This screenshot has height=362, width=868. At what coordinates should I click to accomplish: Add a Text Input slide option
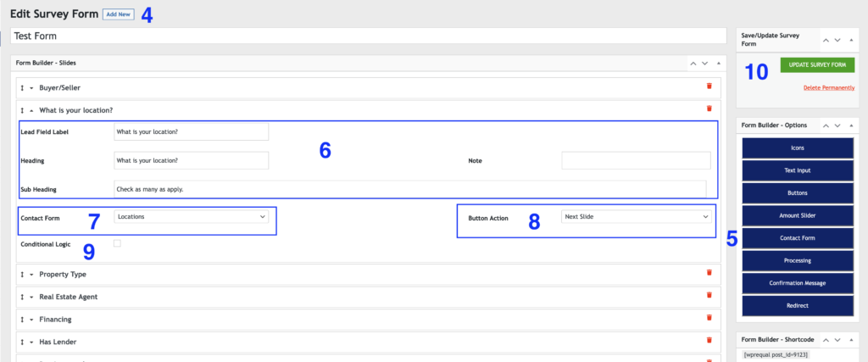click(x=798, y=170)
